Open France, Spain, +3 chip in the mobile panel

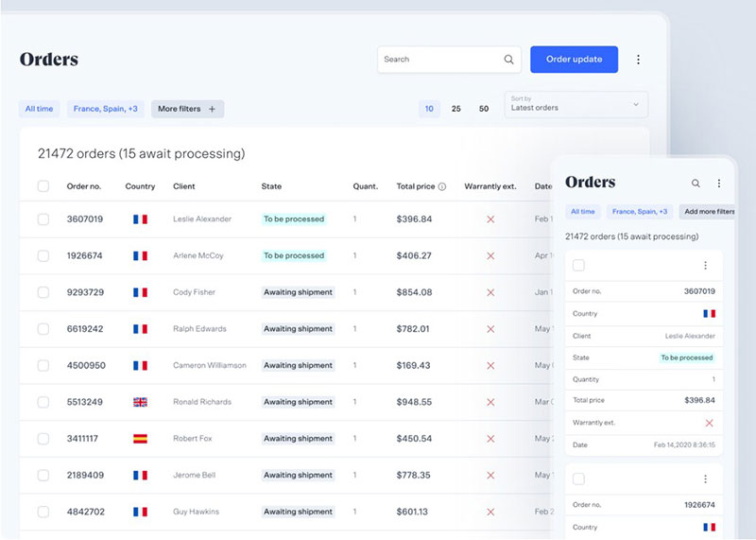click(640, 212)
